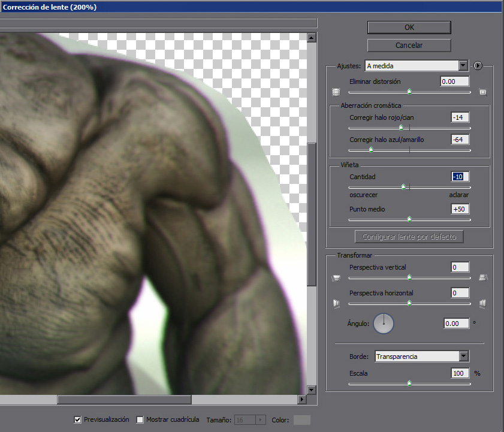Image resolution: width=504 pixels, height=432 pixels.
Task: Click the Escala percentage field
Action: click(460, 373)
